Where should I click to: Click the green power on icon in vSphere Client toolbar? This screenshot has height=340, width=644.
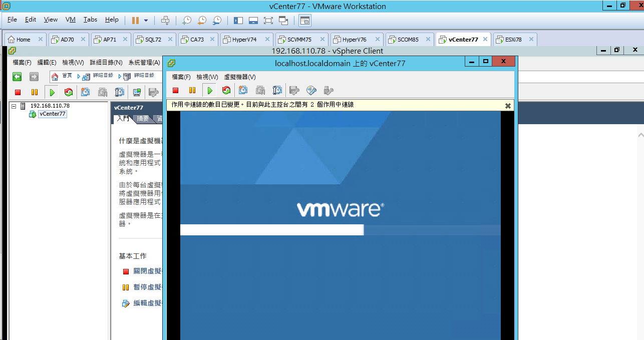pyautogui.click(x=52, y=92)
